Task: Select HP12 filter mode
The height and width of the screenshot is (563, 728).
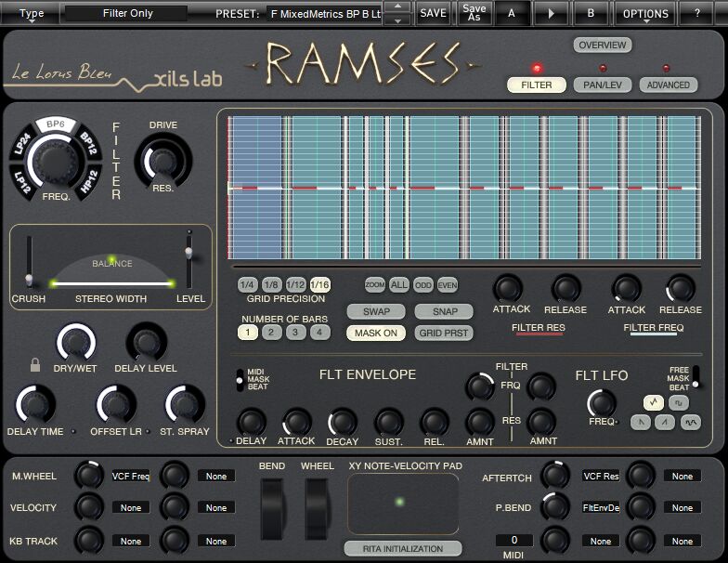Action: coord(89,182)
